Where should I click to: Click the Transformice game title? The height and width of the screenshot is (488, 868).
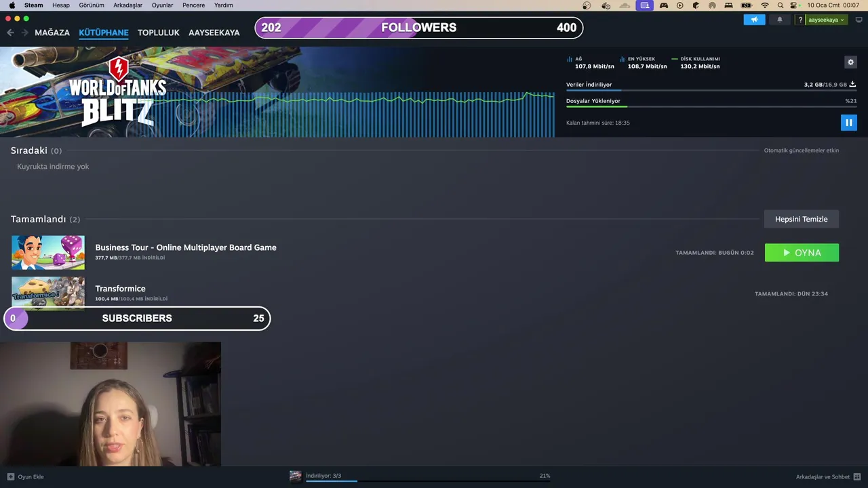coord(120,289)
